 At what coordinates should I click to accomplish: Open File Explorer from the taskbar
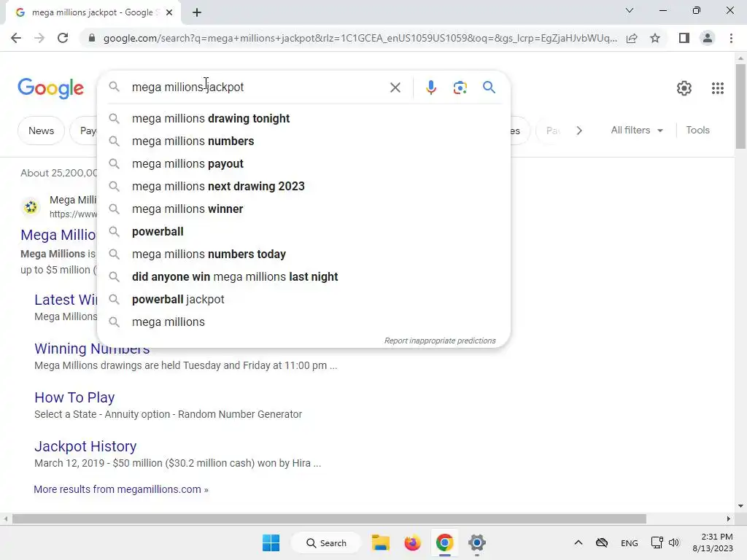[381, 542]
